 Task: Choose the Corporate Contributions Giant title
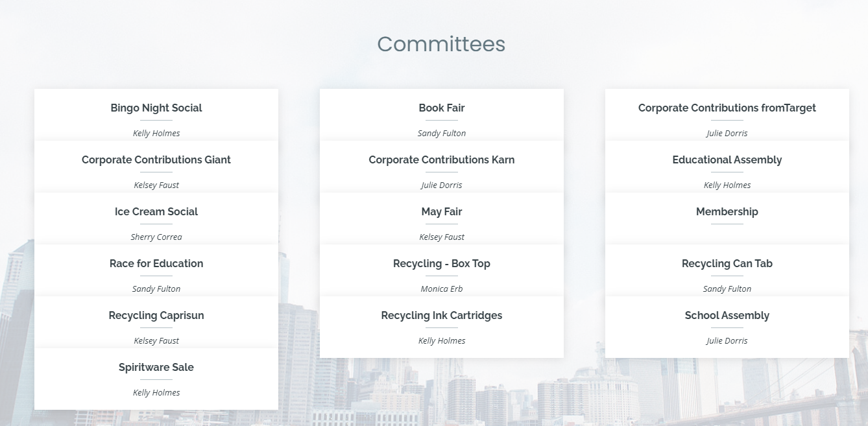[x=156, y=160]
